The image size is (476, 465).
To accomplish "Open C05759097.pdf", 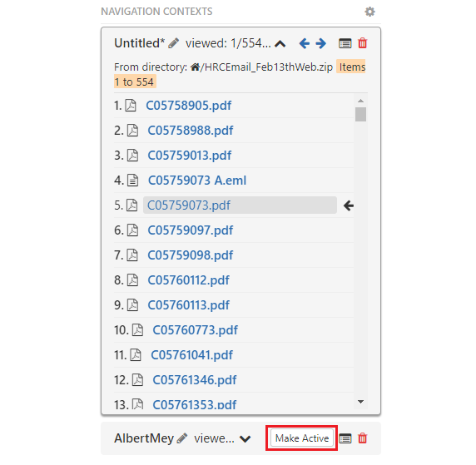I will coord(191,230).
